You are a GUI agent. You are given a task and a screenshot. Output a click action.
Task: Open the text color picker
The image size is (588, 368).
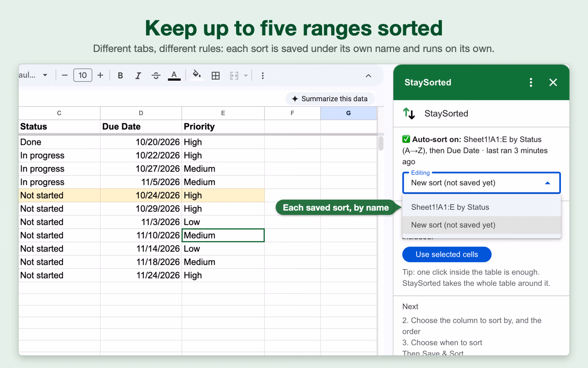click(x=174, y=75)
